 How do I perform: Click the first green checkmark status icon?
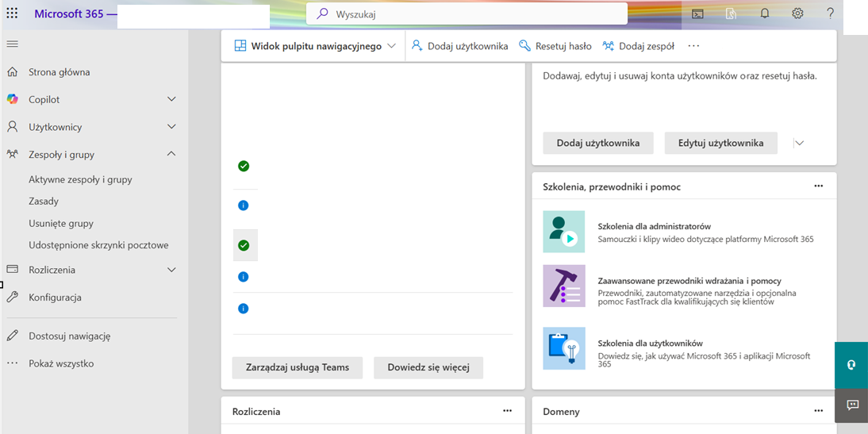[x=243, y=166]
